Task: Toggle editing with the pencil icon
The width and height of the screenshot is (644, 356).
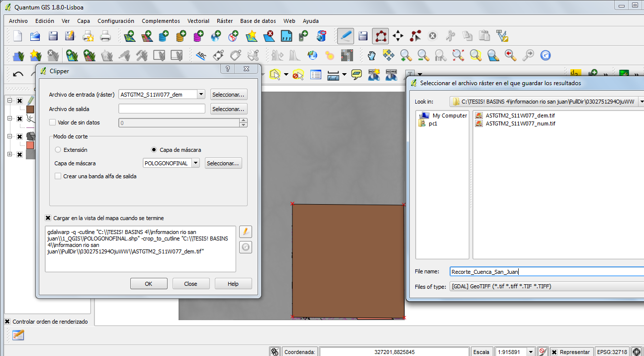Action: pyautogui.click(x=346, y=36)
